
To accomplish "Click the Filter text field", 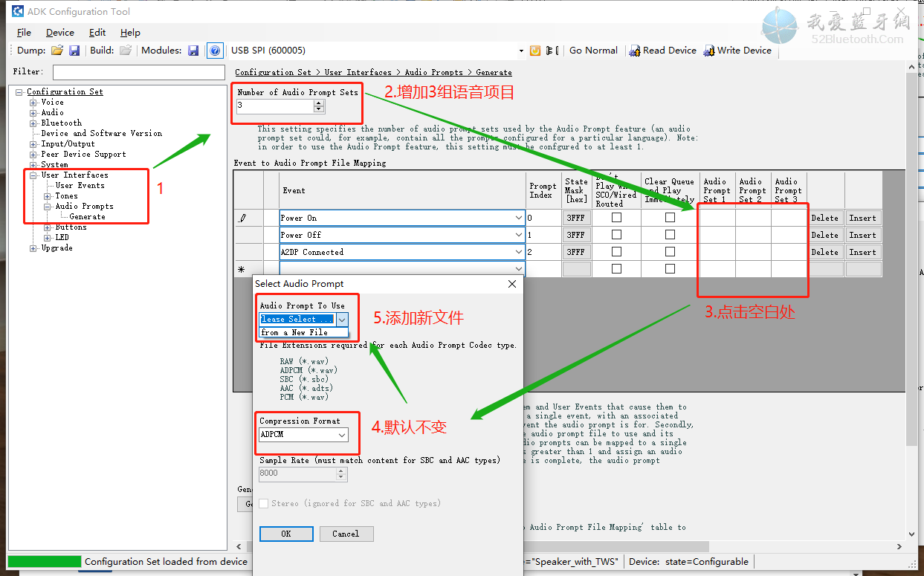I will tap(138, 72).
